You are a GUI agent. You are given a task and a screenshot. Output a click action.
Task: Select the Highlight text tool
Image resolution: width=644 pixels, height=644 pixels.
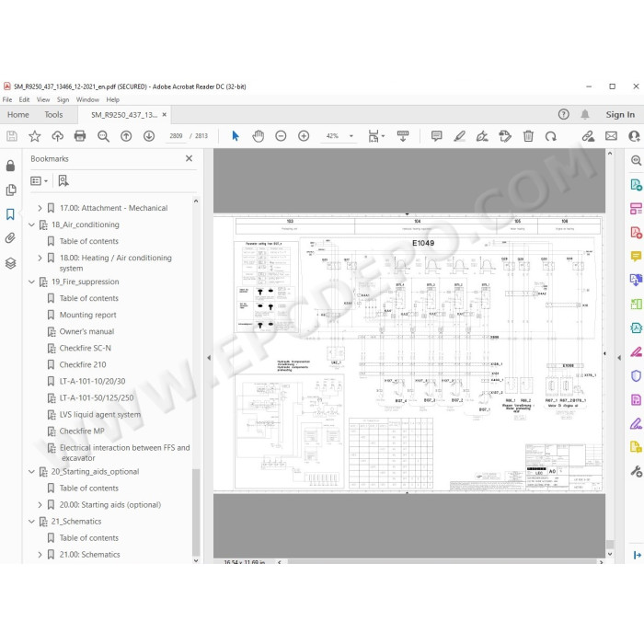coord(460,136)
